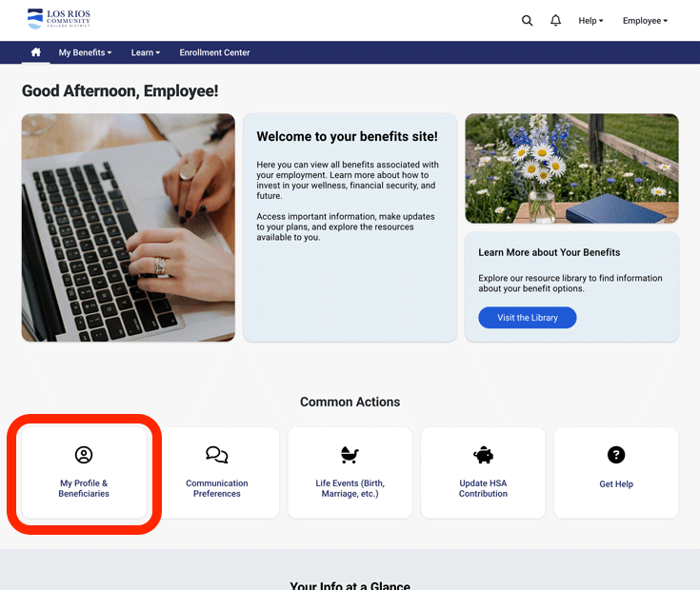Open My Profile & Beneficiaries link
The width and height of the screenshot is (700, 590).
pyautogui.click(x=84, y=488)
